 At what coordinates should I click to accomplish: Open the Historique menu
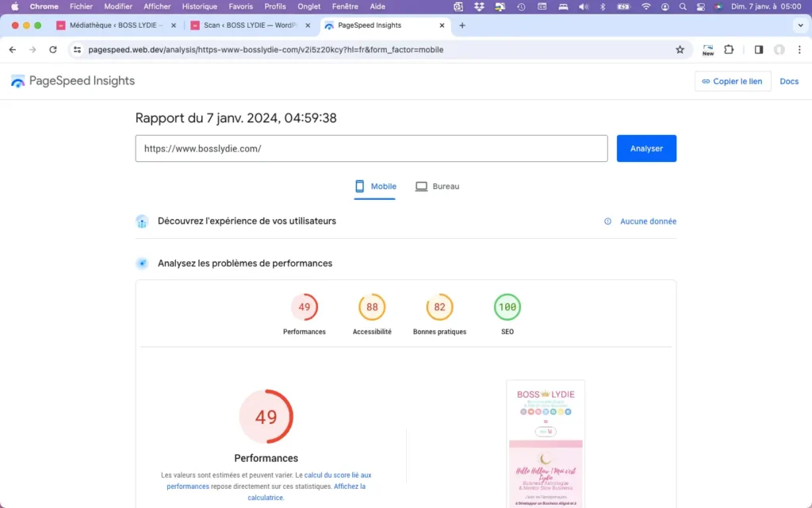(x=199, y=6)
